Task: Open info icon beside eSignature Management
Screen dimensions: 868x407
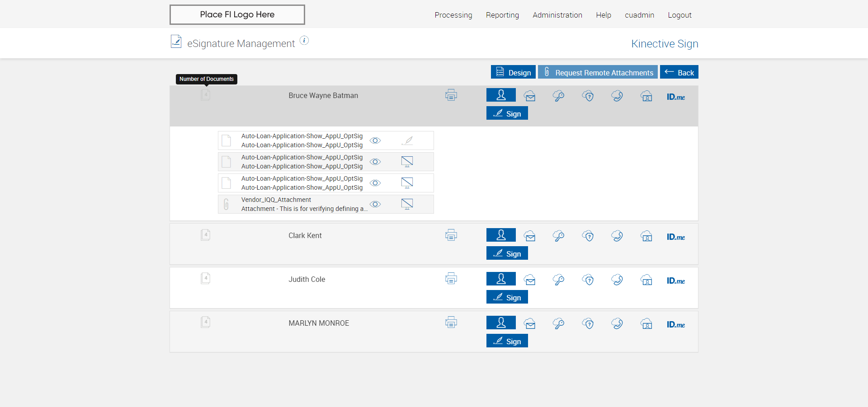Action: pyautogui.click(x=304, y=41)
